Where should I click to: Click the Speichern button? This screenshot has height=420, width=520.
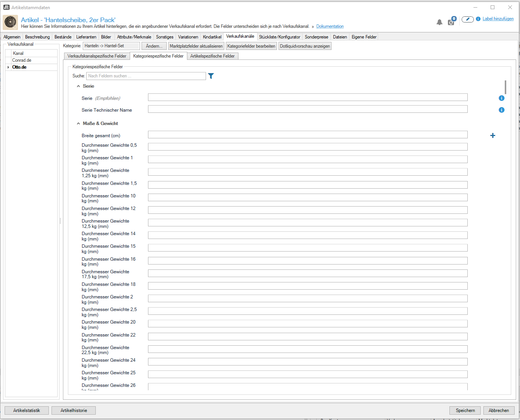click(x=465, y=410)
